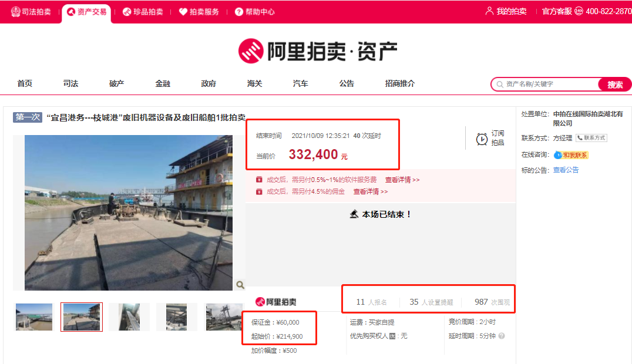Open the 司法 navigation item
Screen dimensions: 632x364
(70, 83)
